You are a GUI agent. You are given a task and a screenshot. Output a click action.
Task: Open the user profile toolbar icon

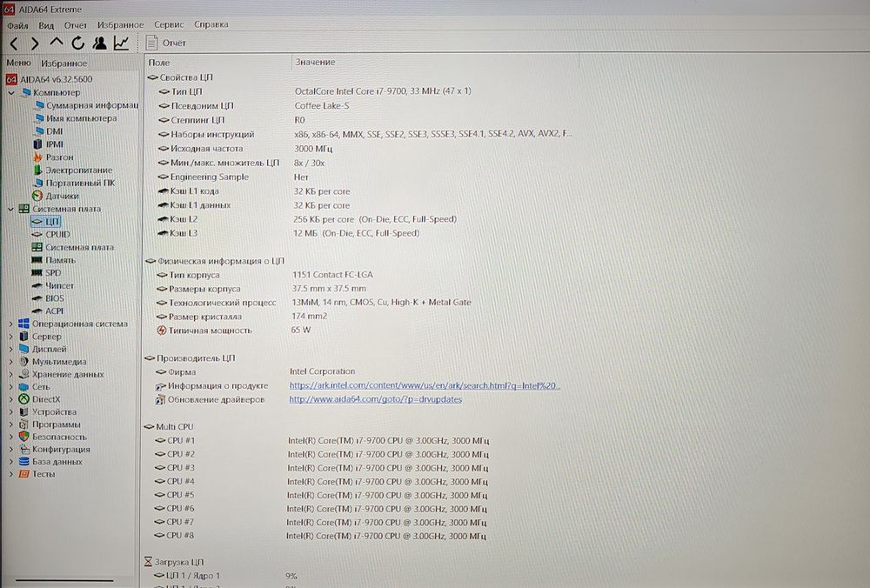tap(100, 43)
